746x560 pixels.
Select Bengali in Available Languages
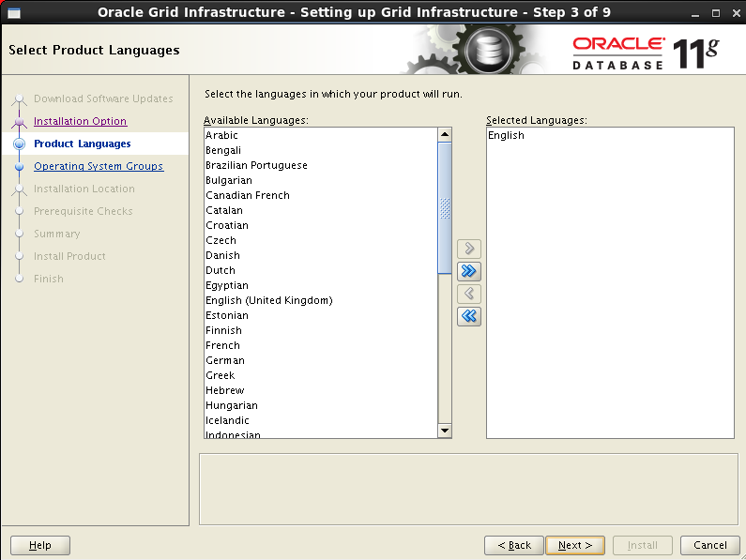point(320,150)
